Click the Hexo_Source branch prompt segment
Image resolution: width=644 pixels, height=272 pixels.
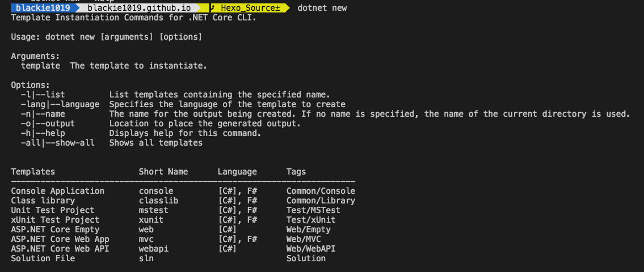point(249,8)
